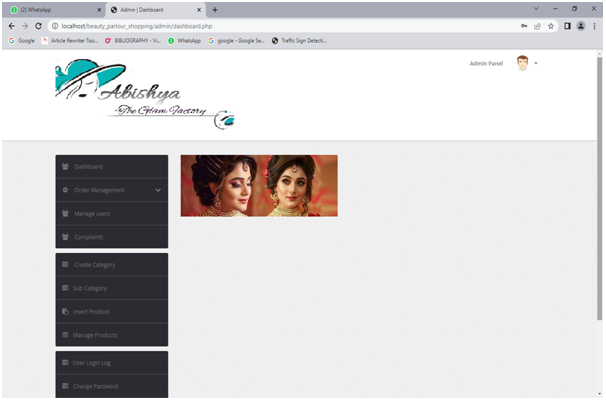Click the Manage users icon
This screenshot has height=400, width=606.
(x=65, y=213)
